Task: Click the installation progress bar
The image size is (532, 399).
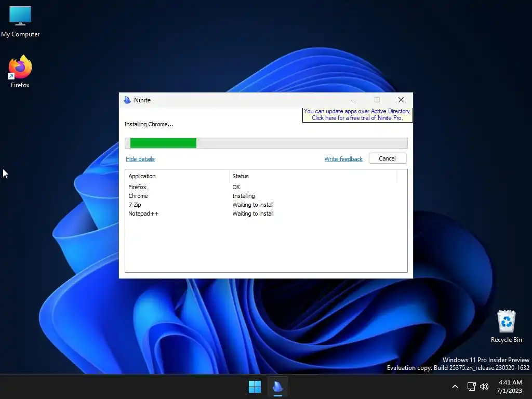Action: tap(266, 143)
